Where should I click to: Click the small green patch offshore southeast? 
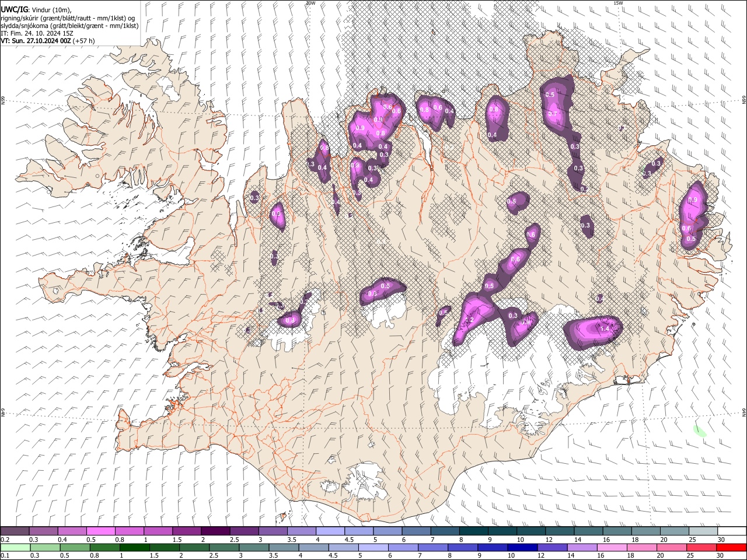(700, 432)
